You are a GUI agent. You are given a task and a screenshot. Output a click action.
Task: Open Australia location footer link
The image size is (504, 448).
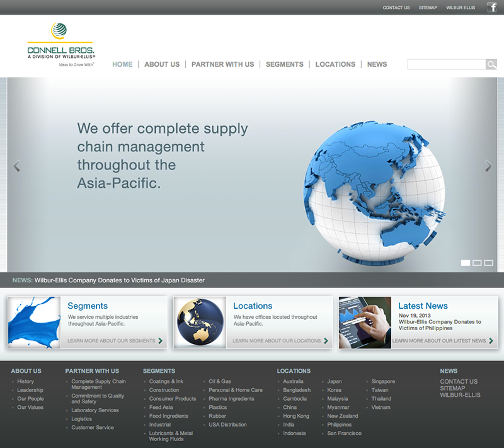293,381
